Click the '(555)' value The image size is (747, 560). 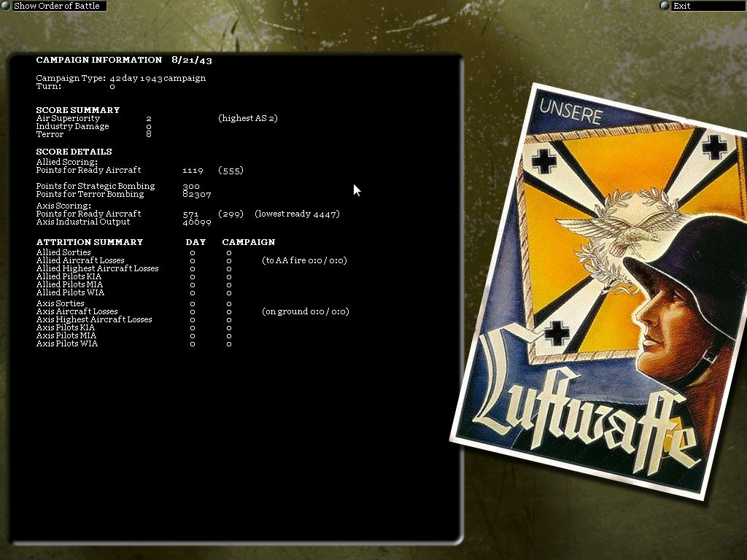(x=231, y=171)
